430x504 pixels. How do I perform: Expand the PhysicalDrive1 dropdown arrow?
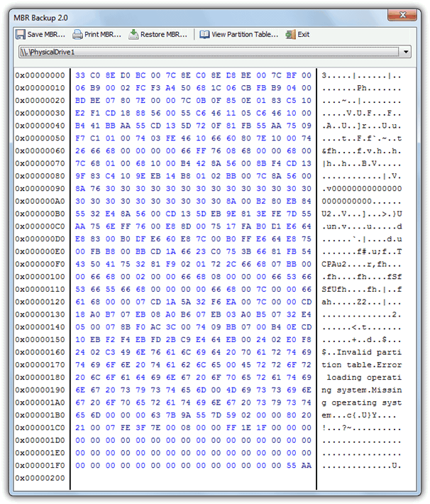point(405,52)
